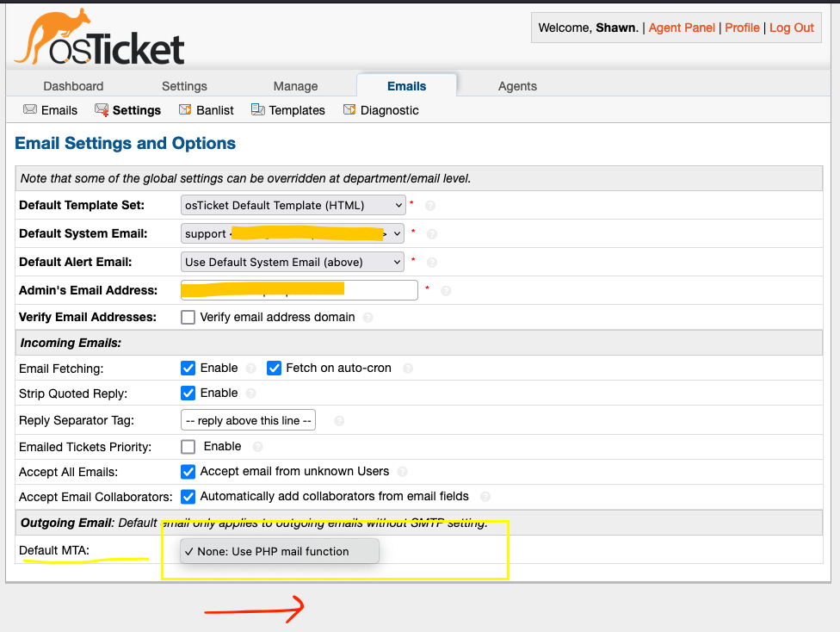Switch to the Agents tab
The height and width of the screenshot is (632, 840).
[517, 86]
